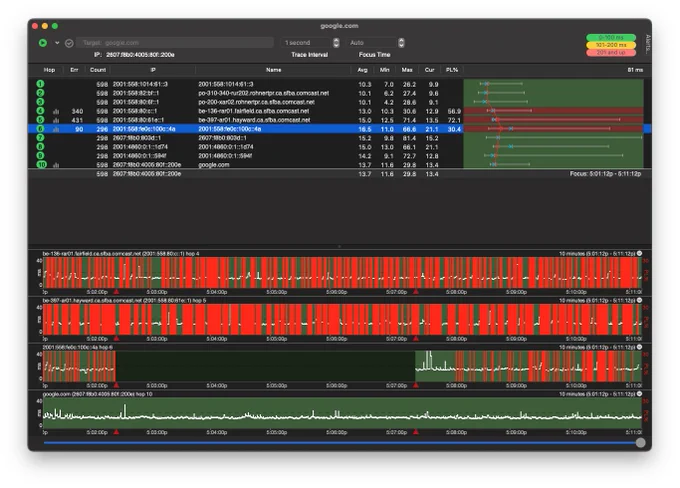
Task: Click 5:07 red triangle marker on hop 5 graph
Action: 416,339
